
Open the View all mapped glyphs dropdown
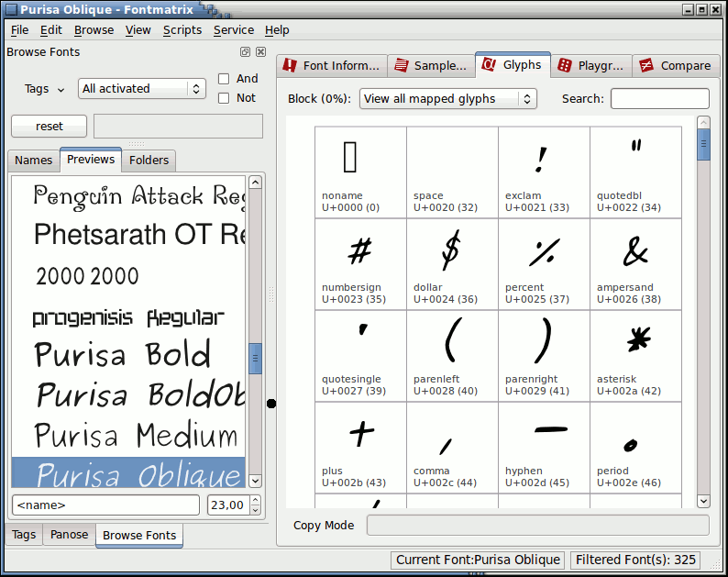(448, 98)
